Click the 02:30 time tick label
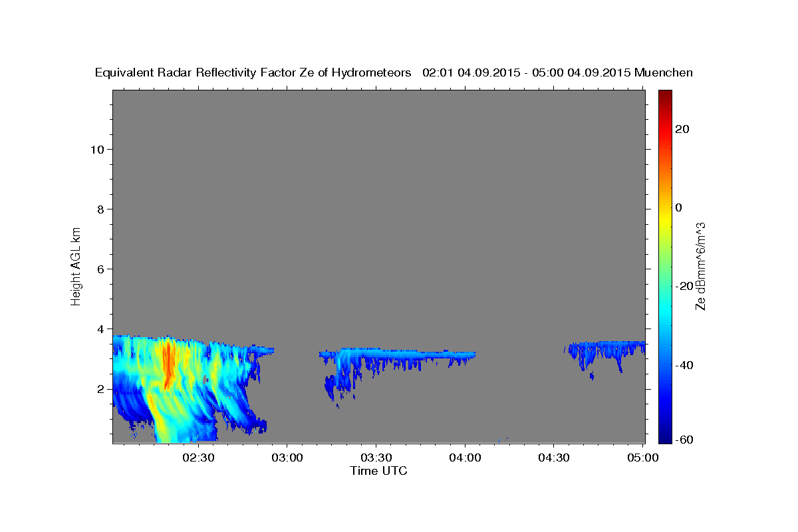798x532 pixels. click(198, 458)
